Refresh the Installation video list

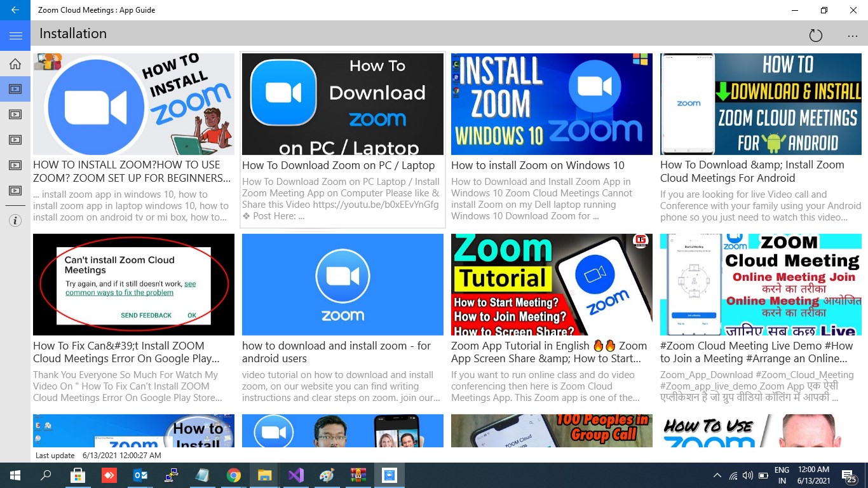816,36
